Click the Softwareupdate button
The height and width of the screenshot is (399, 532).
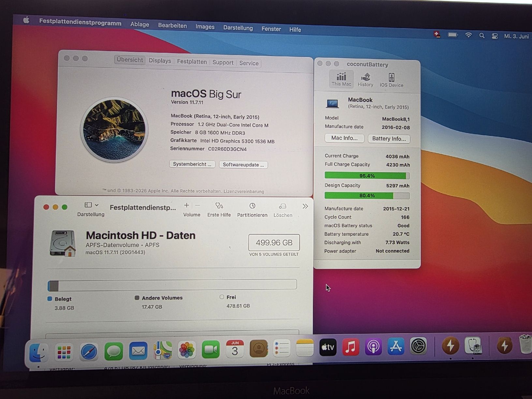[243, 165]
